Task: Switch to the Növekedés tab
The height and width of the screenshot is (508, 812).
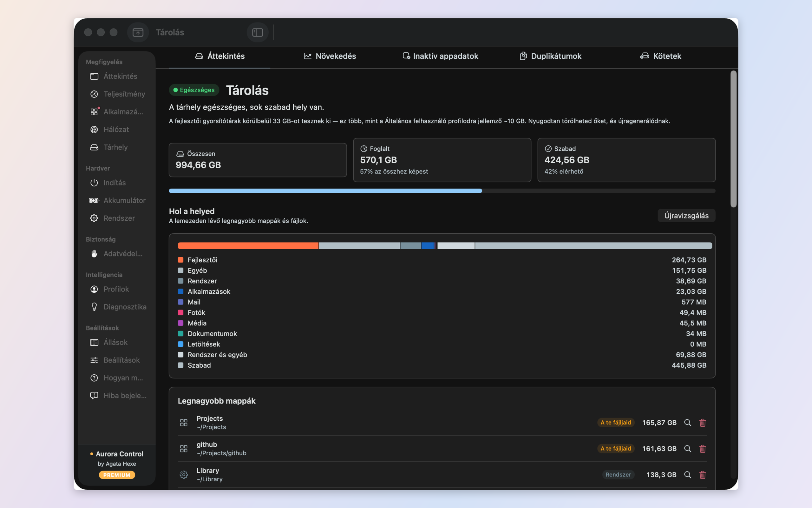Action: click(x=330, y=56)
